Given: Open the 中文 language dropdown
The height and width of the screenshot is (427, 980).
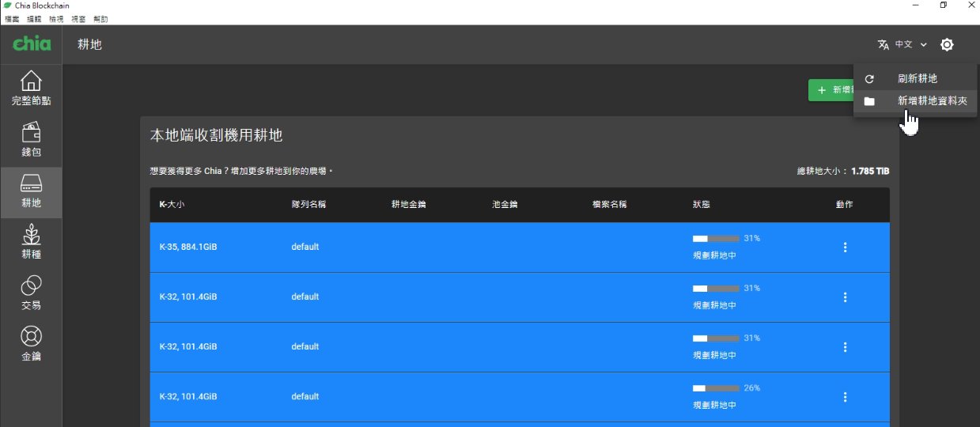Looking at the screenshot, I should pyautogui.click(x=902, y=45).
